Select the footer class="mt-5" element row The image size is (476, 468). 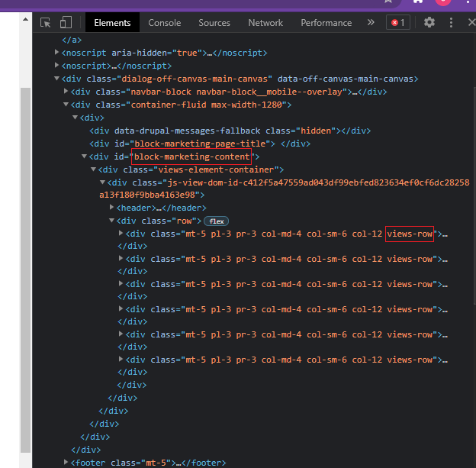point(149,463)
